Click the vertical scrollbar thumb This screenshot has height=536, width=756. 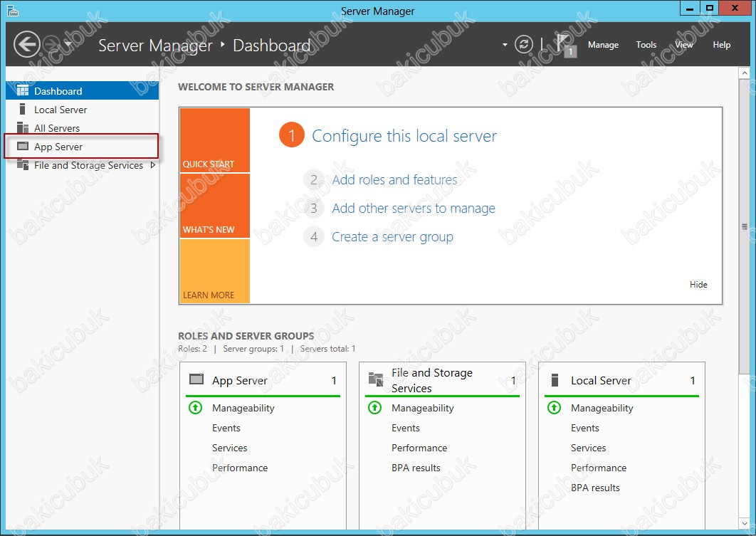click(744, 226)
